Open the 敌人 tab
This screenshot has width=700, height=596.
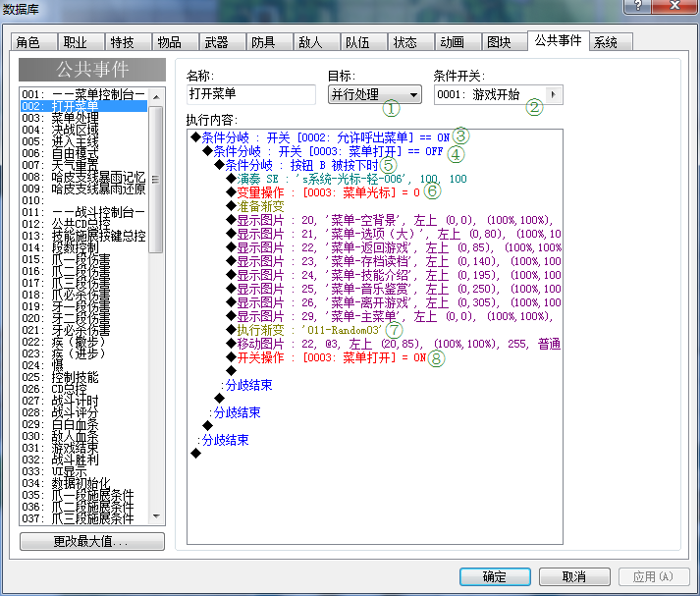(x=317, y=42)
